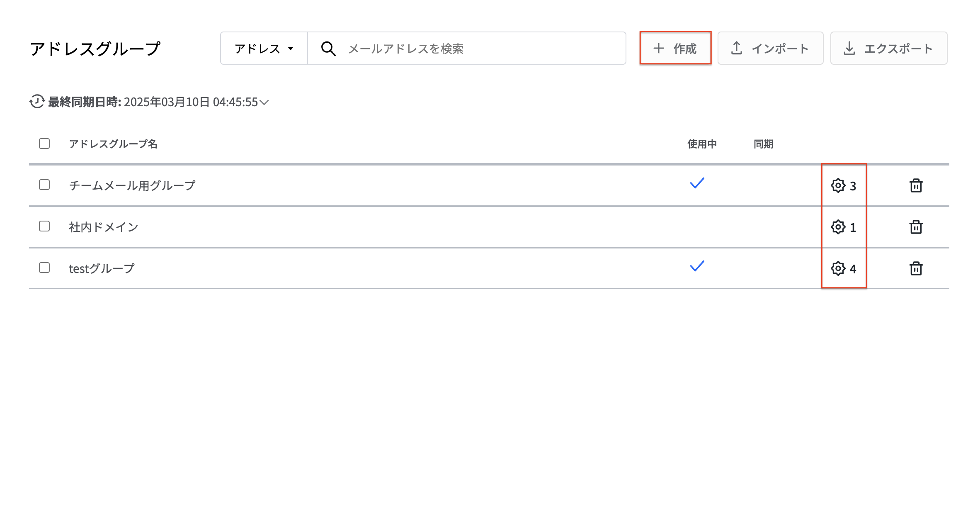Open the 社内ドメイン group name

pyautogui.click(x=103, y=227)
